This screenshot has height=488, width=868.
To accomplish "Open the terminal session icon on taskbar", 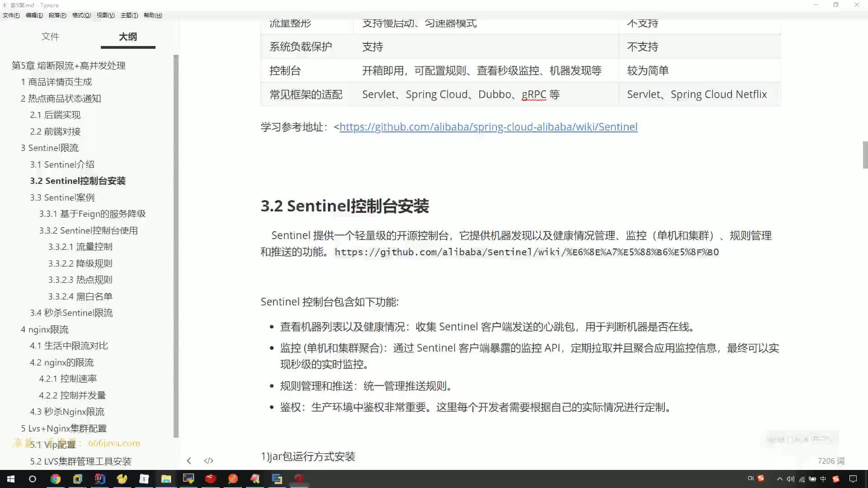I will pos(189,479).
